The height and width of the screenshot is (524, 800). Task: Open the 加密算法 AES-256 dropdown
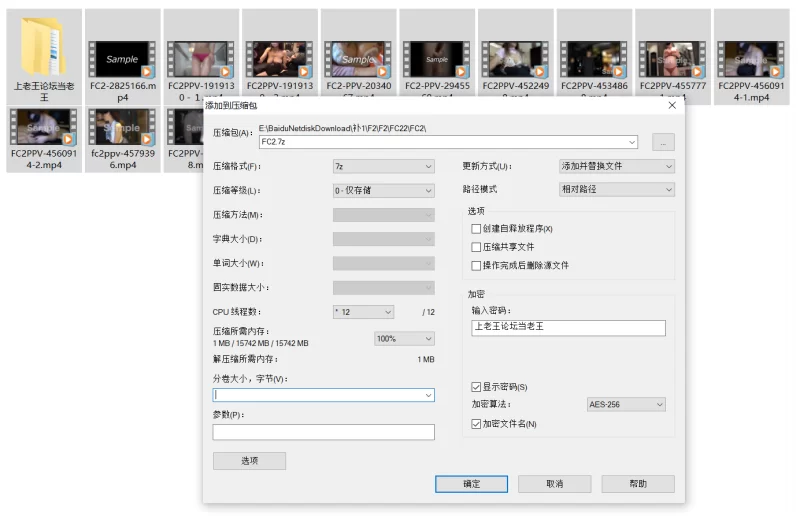point(626,405)
